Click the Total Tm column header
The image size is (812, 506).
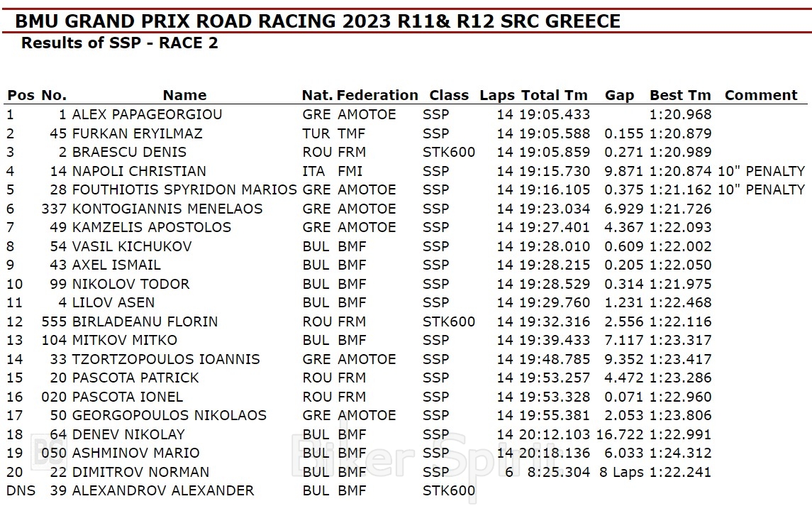(554, 95)
